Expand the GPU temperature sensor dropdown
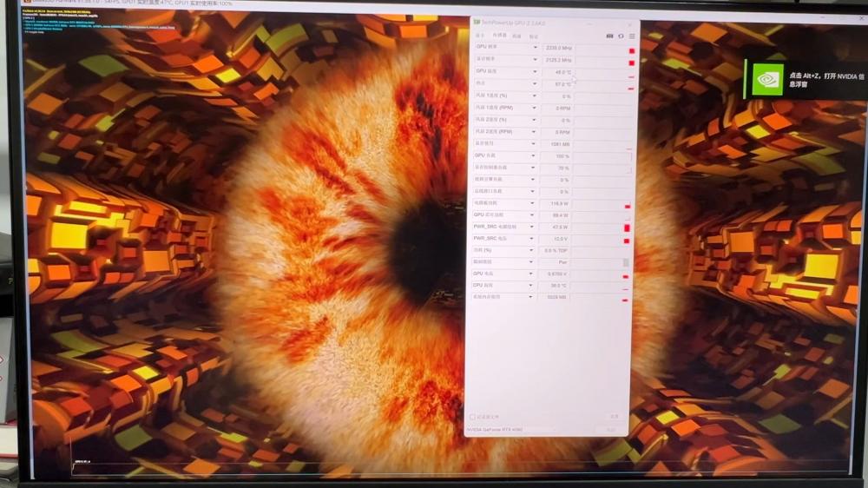Viewport: 868px width, 488px height. pyautogui.click(x=534, y=71)
